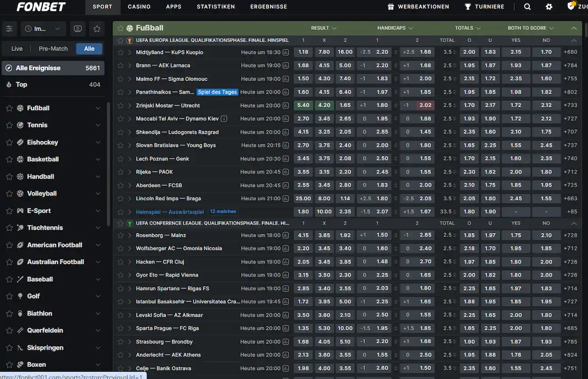Click the Turniere trophy icon
The image size is (588, 379).
pyautogui.click(x=468, y=7)
